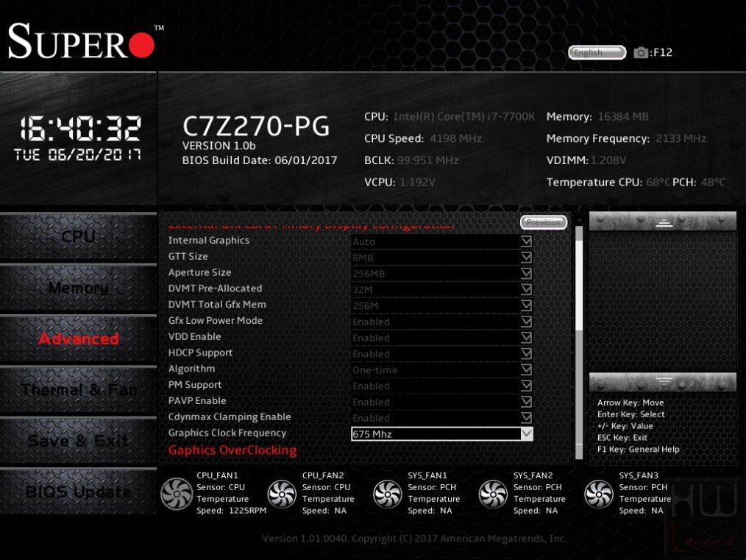The width and height of the screenshot is (746, 560).
Task: Open the DVMT Total Gfx Mem dropdown
Action: tap(441, 305)
